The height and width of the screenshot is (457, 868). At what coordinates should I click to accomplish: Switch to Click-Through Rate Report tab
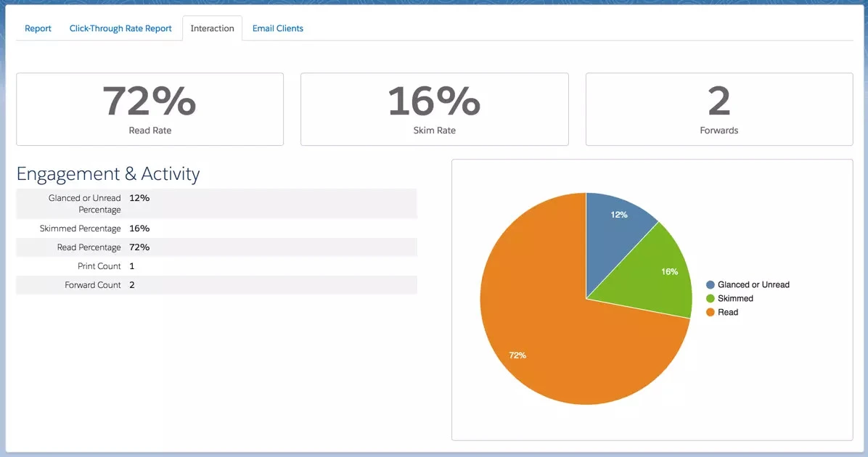pyautogui.click(x=120, y=28)
